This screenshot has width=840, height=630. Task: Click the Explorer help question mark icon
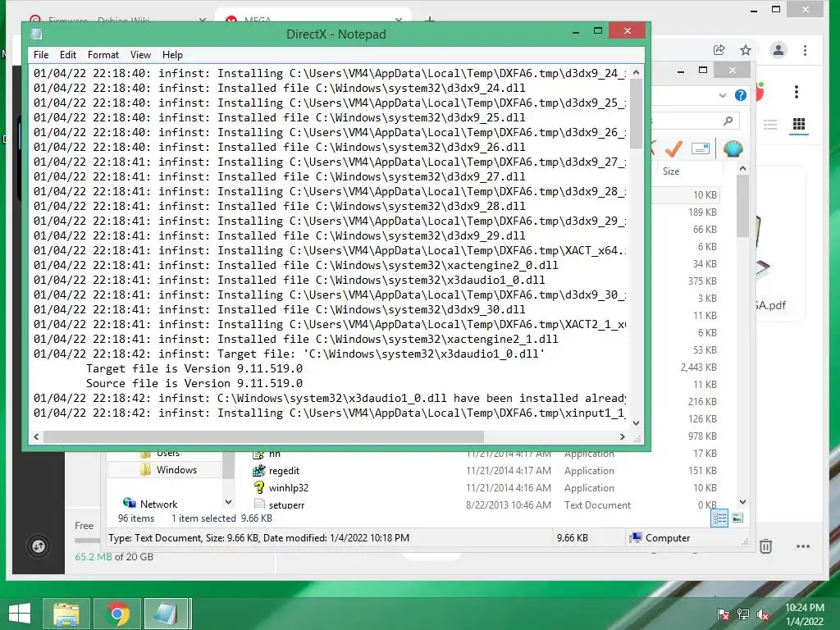(741, 95)
